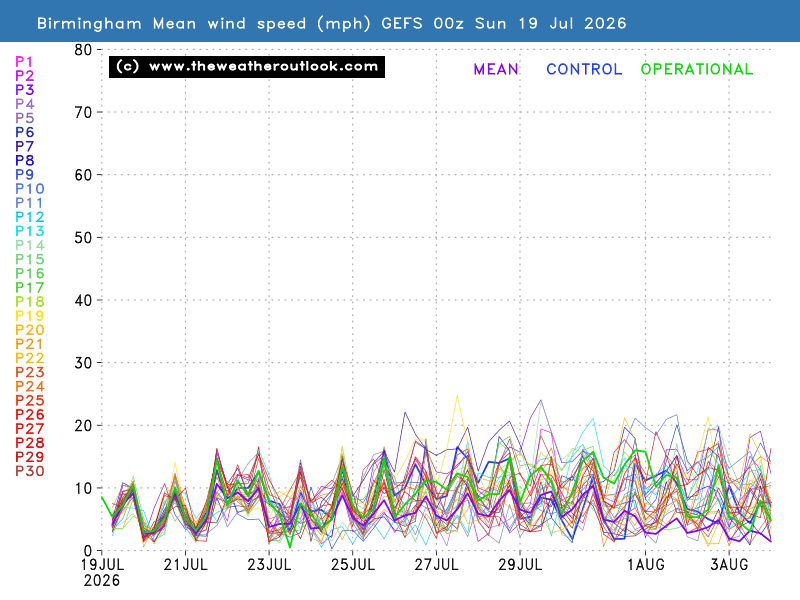Click the P26 legend label
The width and height of the screenshot is (800, 600).
coord(30,415)
